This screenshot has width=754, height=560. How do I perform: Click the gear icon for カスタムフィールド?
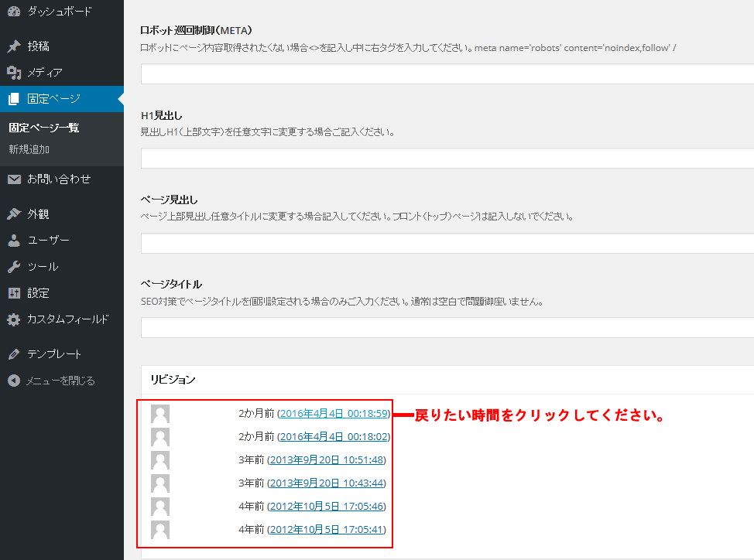pyautogui.click(x=14, y=319)
